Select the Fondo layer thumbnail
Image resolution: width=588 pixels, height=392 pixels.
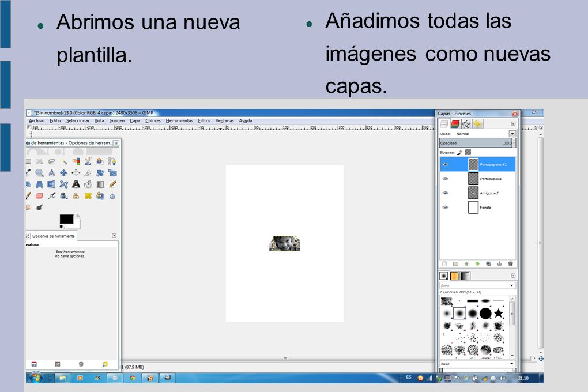(473, 207)
